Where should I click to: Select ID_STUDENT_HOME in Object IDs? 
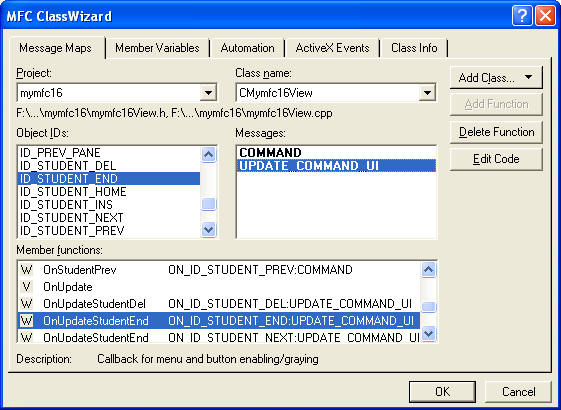pos(109,192)
